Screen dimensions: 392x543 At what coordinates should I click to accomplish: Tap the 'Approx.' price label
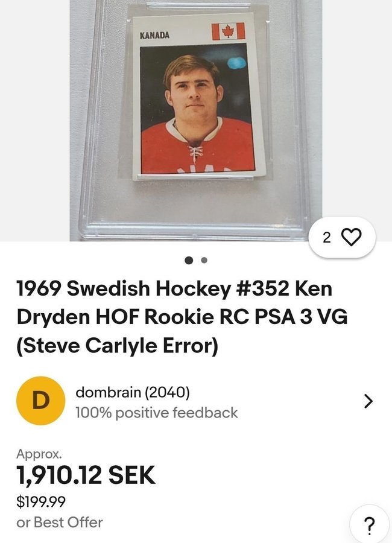pyautogui.click(x=39, y=453)
